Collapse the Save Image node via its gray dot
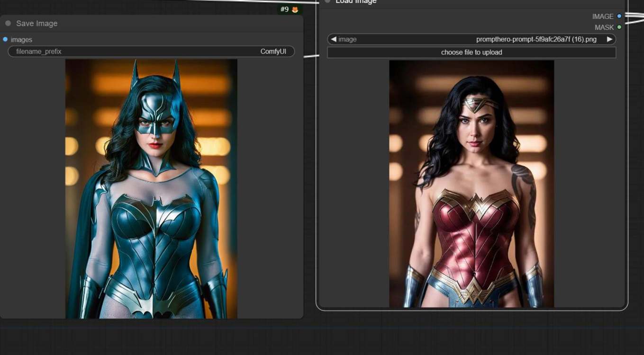The height and width of the screenshot is (355, 644). [8, 23]
